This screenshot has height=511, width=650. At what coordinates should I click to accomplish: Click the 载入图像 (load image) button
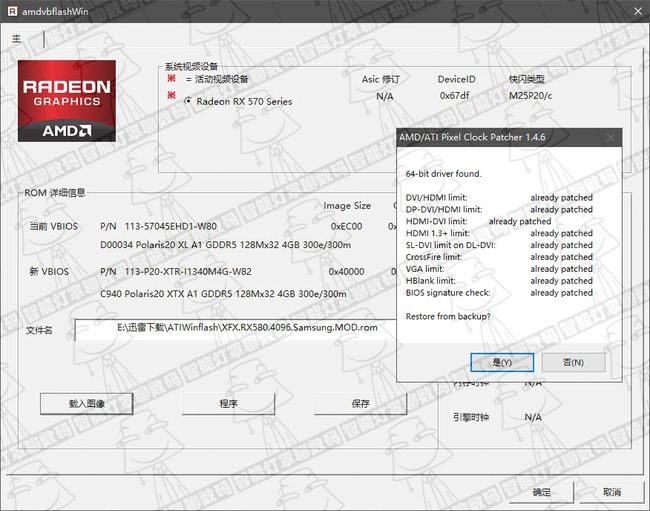(x=87, y=404)
